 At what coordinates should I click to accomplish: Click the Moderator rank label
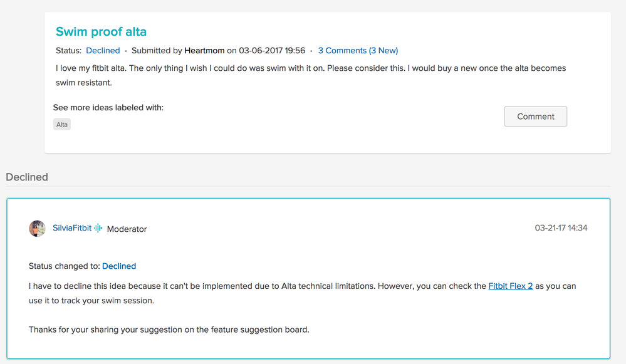pyautogui.click(x=127, y=229)
